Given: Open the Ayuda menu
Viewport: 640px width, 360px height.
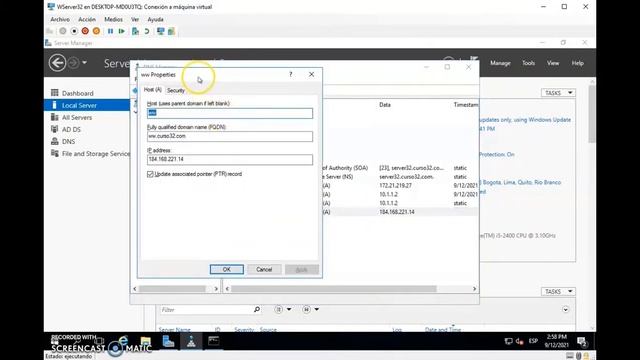Looking at the screenshot, I should pyautogui.click(x=156, y=19).
